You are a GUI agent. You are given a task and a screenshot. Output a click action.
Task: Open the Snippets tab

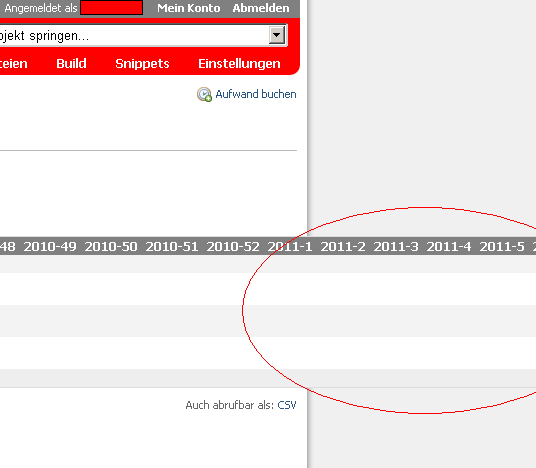142,64
